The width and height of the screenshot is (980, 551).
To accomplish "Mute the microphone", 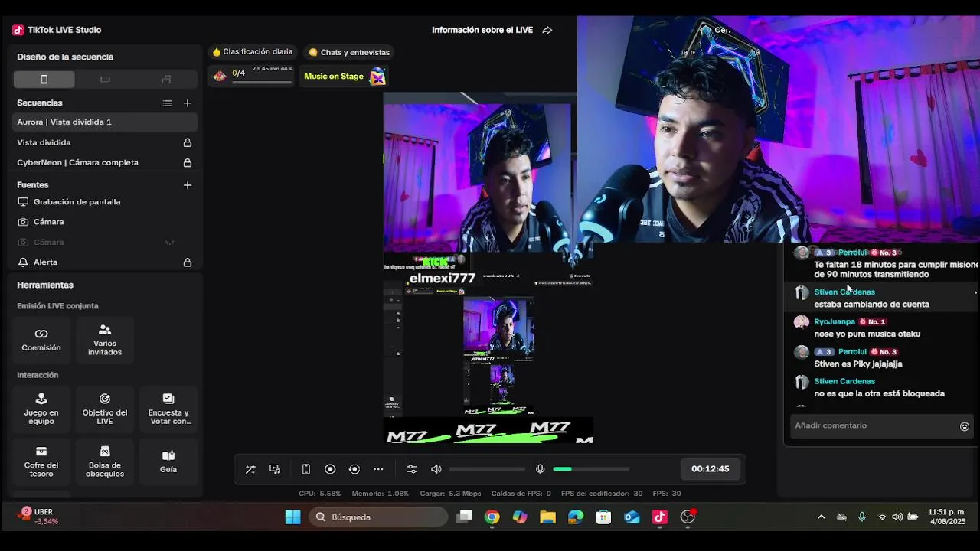I will pos(541,469).
